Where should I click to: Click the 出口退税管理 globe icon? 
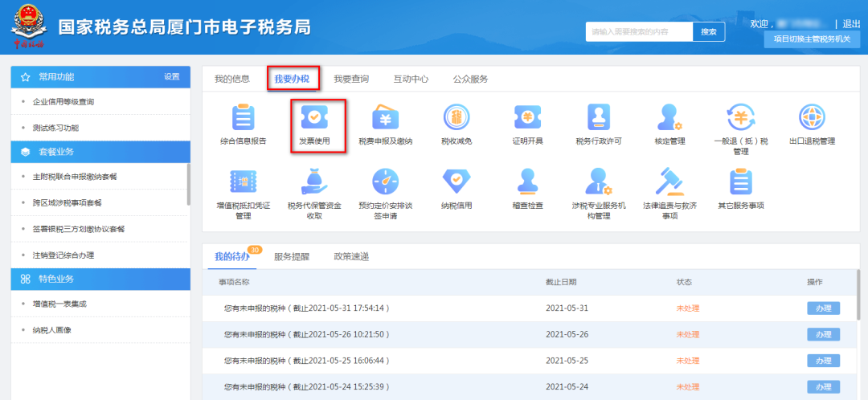(812, 119)
